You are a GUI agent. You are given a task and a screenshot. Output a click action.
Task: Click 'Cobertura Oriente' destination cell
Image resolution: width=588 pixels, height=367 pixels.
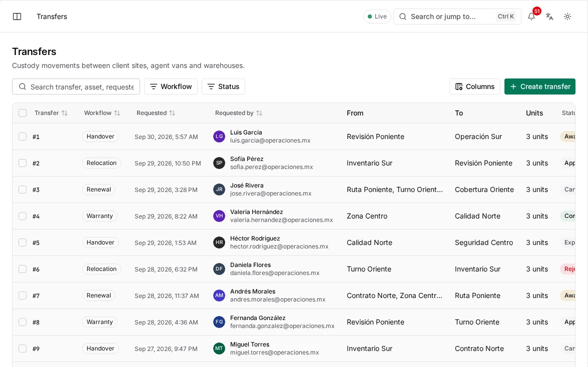click(x=484, y=189)
